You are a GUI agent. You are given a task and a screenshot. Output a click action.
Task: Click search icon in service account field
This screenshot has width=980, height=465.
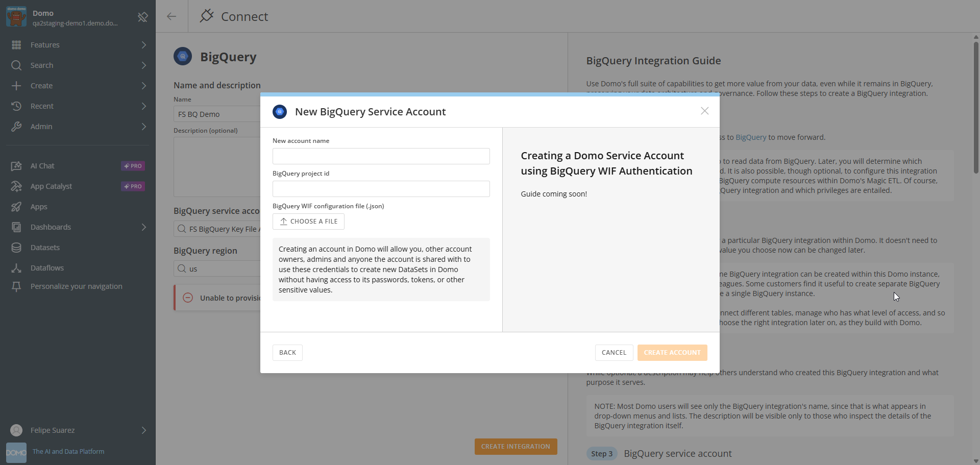182,229
